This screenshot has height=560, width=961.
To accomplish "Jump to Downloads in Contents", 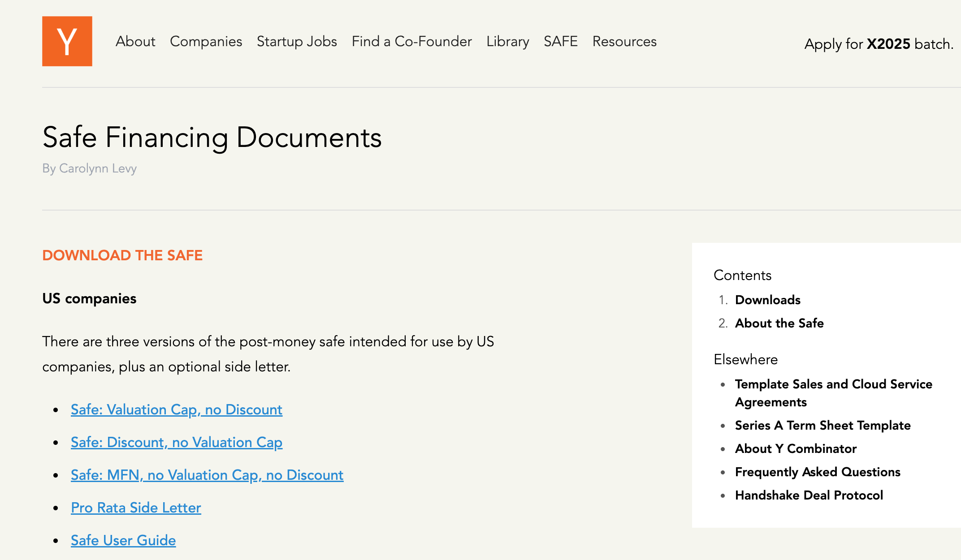I will tap(768, 300).
